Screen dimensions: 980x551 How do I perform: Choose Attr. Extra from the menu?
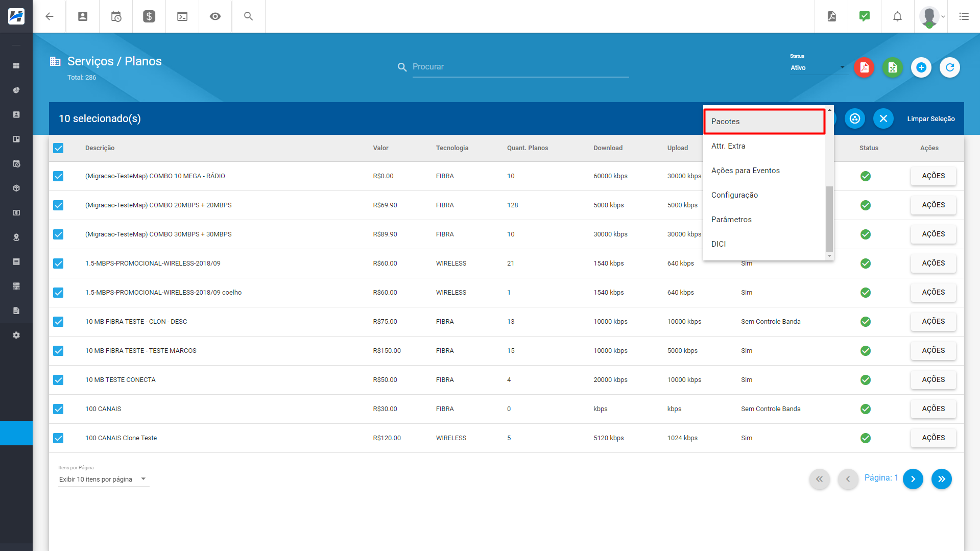[764, 146]
